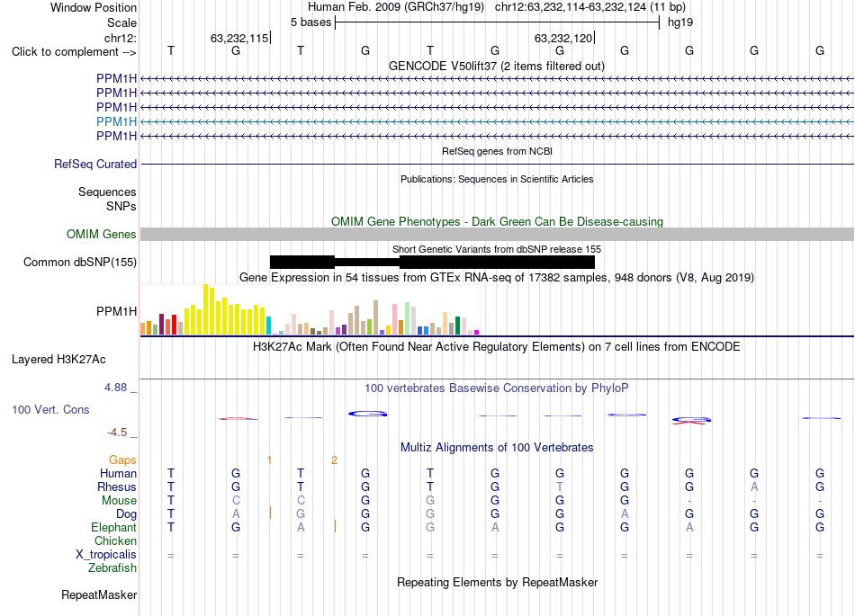
Task: Select the Elephant alignment row label
Action: click(113, 528)
